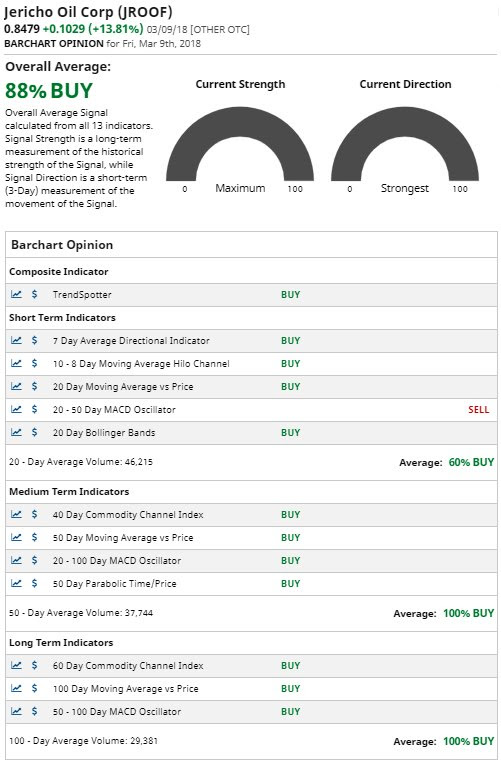
Task: Open chart icon for 50 Day Moving Average vs Price
Action: tap(17, 537)
